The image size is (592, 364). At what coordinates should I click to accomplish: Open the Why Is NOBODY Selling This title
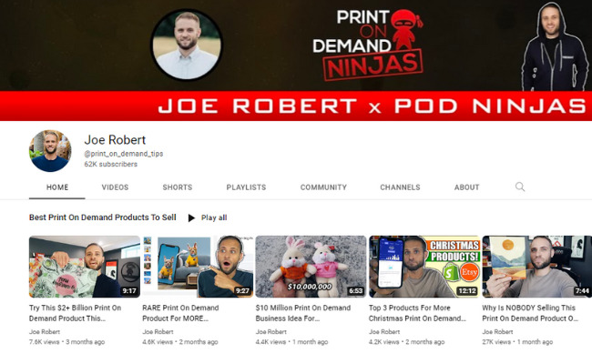[x=530, y=313]
